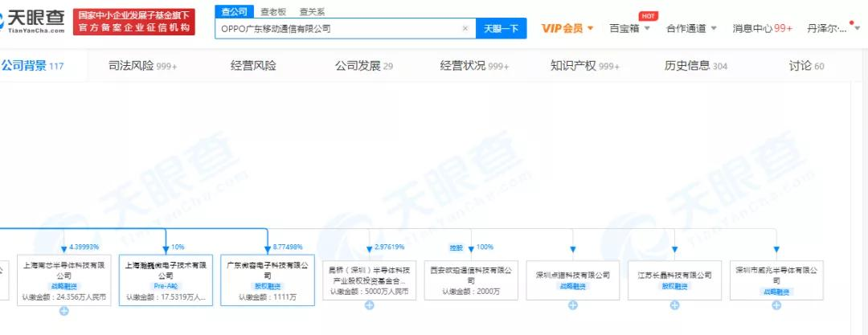Switch to the 司法风险 tab
Screen dimensions: 868x335
(143, 66)
